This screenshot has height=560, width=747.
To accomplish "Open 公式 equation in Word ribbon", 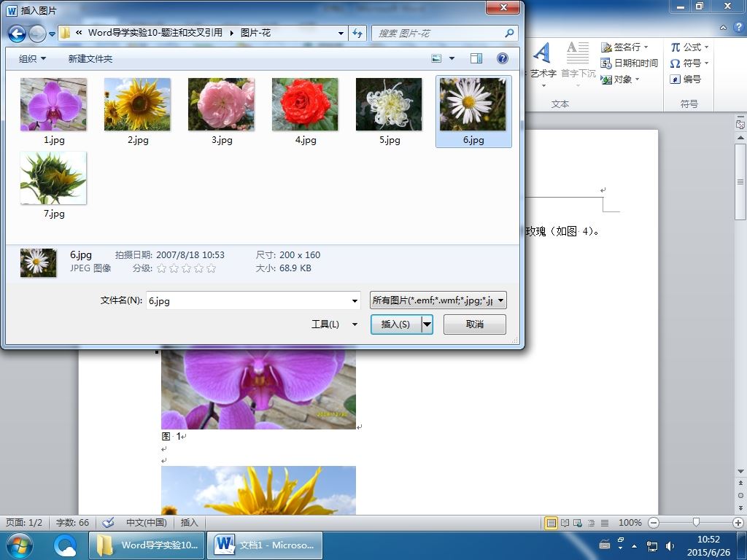I will [689, 47].
